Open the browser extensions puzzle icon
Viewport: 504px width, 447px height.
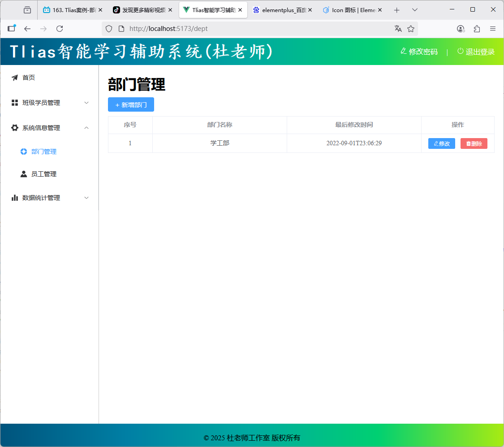(x=477, y=29)
